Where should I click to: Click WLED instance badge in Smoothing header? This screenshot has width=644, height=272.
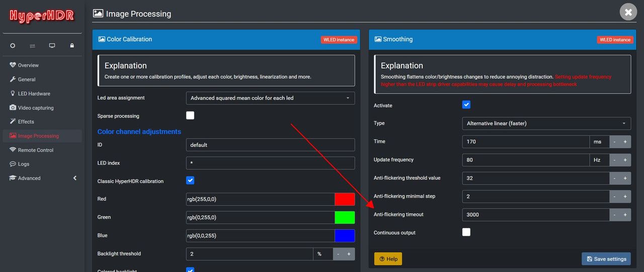point(615,40)
